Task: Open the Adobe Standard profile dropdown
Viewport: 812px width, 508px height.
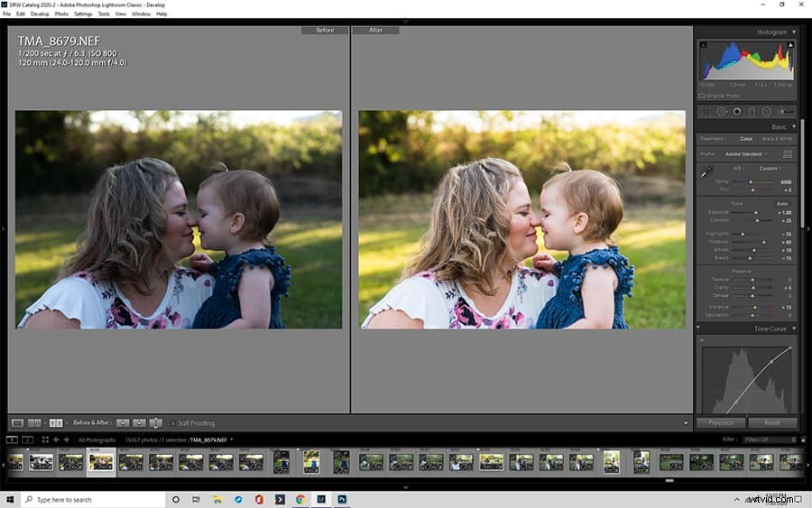Action: tap(746, 153)
